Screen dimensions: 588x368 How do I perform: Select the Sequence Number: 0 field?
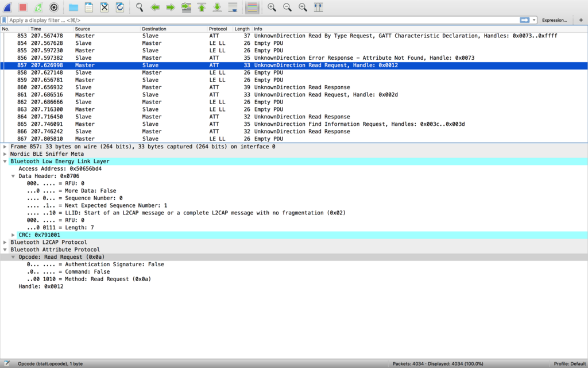(75, 198)
